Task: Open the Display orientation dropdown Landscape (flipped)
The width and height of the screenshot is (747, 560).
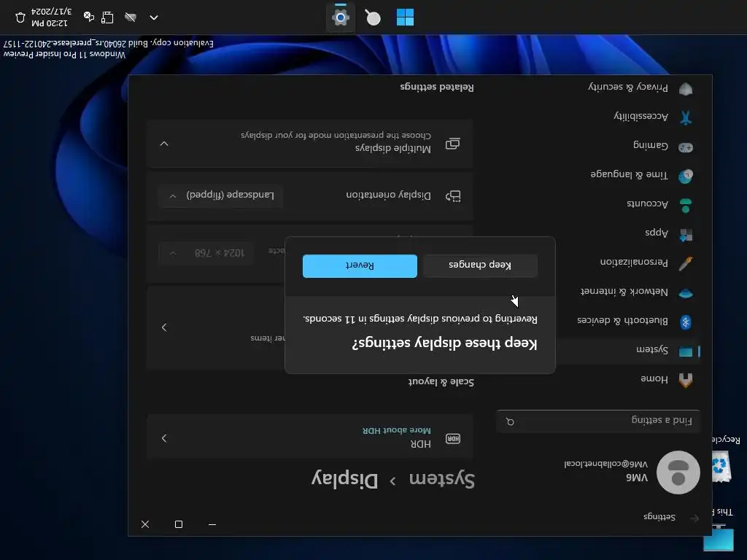Action: pos(220,195)
